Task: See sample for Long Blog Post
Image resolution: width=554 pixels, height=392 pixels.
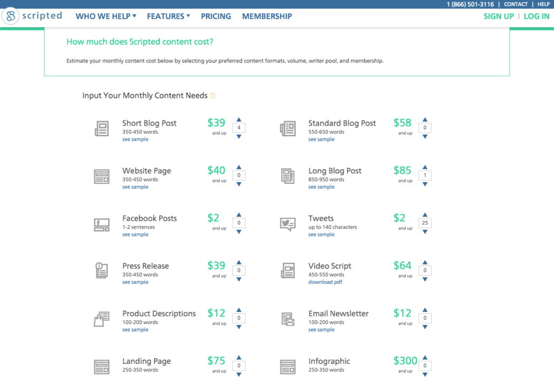Action: point(321,187)
